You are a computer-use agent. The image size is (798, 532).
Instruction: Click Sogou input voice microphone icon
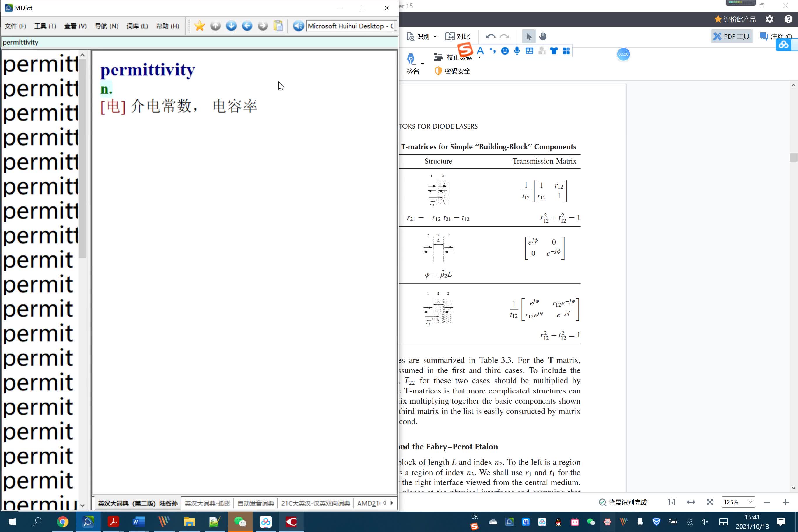coord(517,51)
